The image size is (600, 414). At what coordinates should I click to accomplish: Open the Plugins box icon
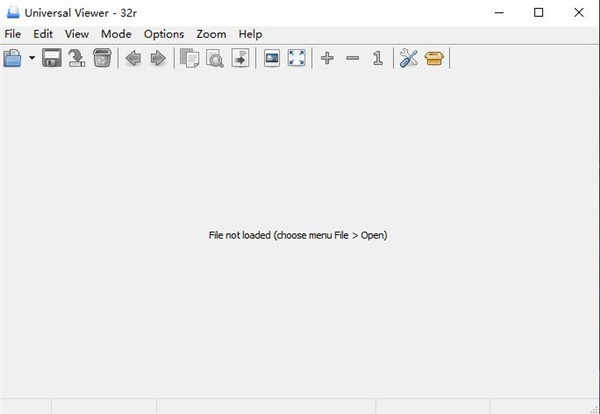[x=434, y=59]
